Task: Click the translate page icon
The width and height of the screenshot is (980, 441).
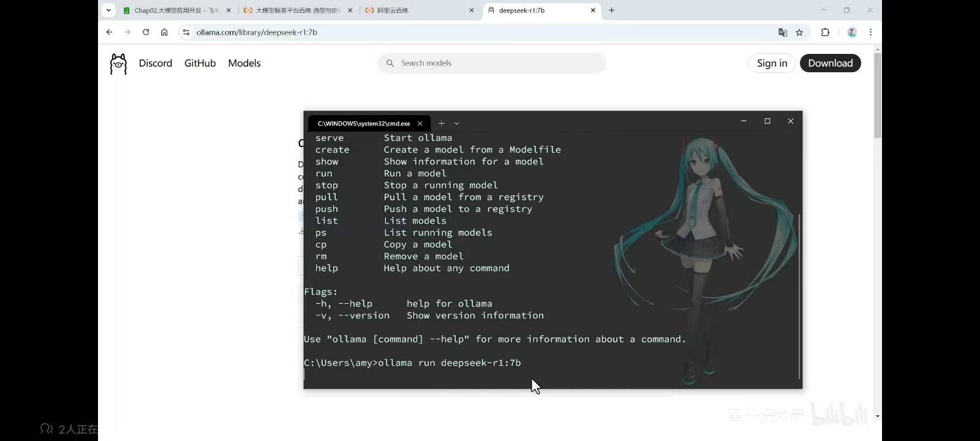Action: (x=783, y=32)
